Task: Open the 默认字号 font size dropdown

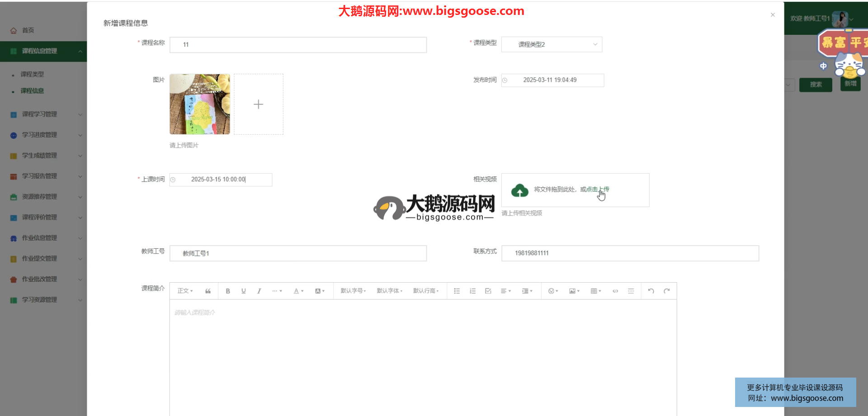Action: tap(353, 291)
